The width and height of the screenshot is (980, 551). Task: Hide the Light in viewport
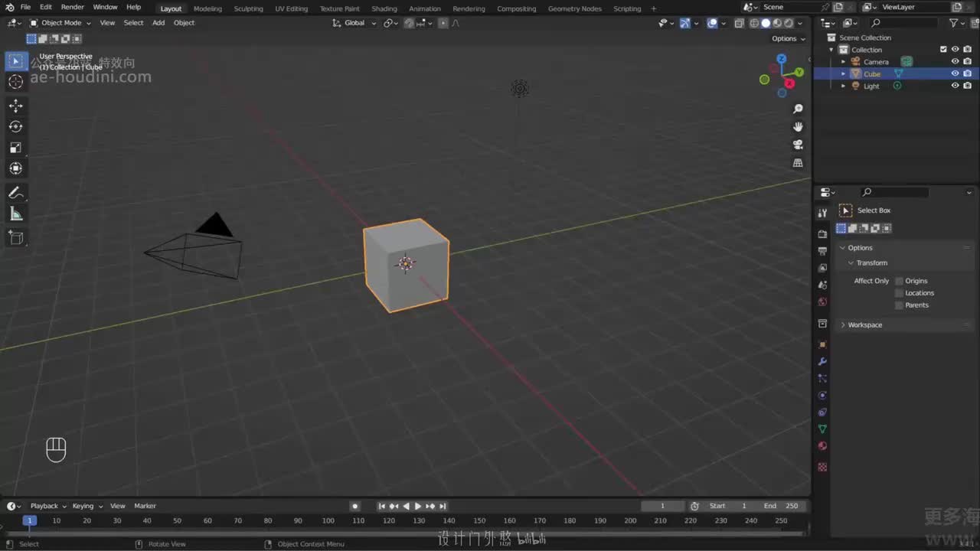click(x=955, y=86)
